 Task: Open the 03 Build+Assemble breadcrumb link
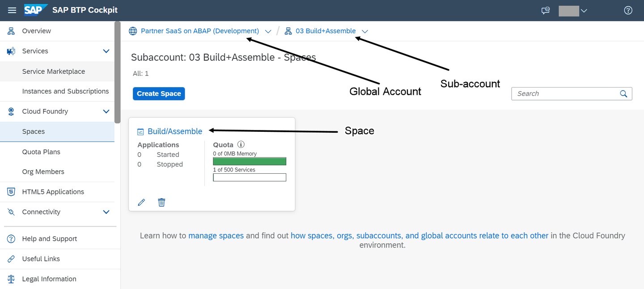pyautogui.click(x=326, y=31)
